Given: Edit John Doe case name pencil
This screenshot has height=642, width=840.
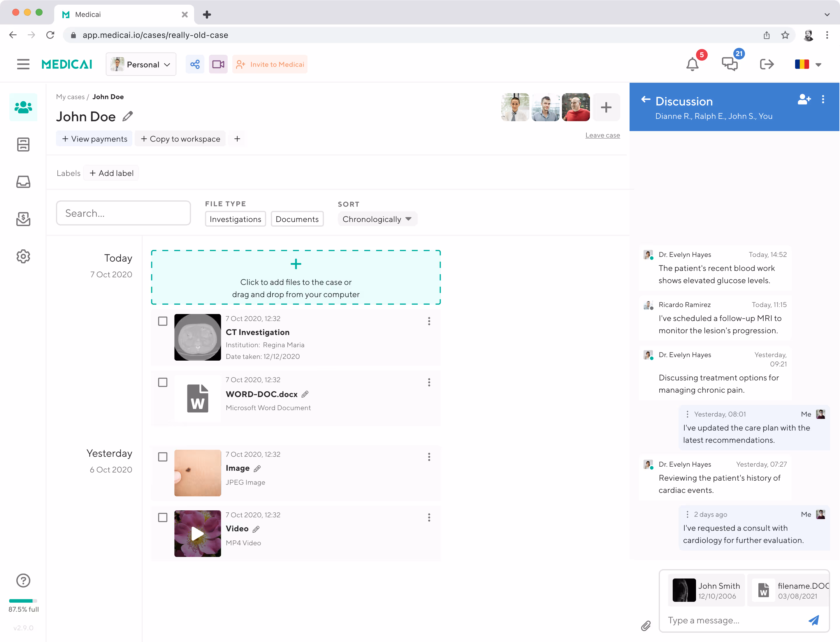Looking at the screenshot, I should tap(128, 116).
